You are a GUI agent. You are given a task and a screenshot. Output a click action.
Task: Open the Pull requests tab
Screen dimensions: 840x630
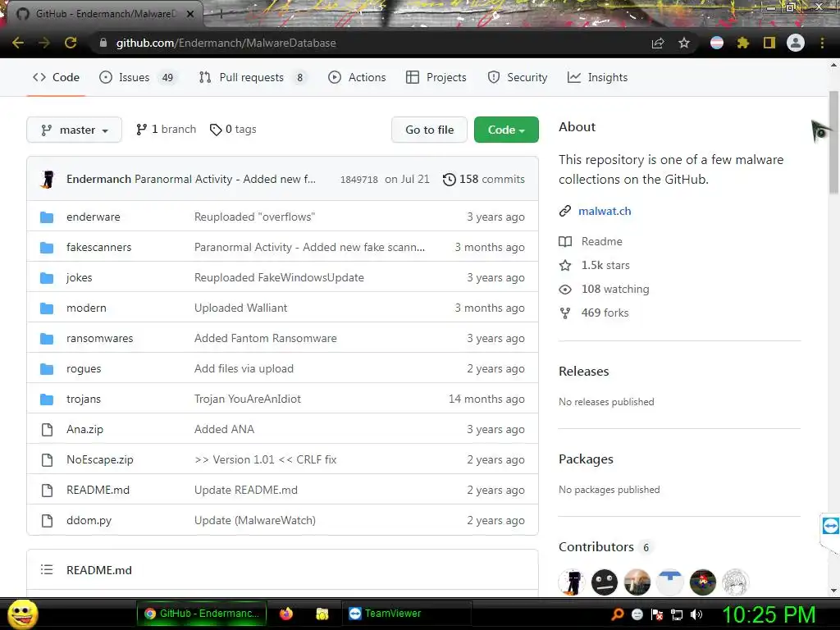(253, 77)
